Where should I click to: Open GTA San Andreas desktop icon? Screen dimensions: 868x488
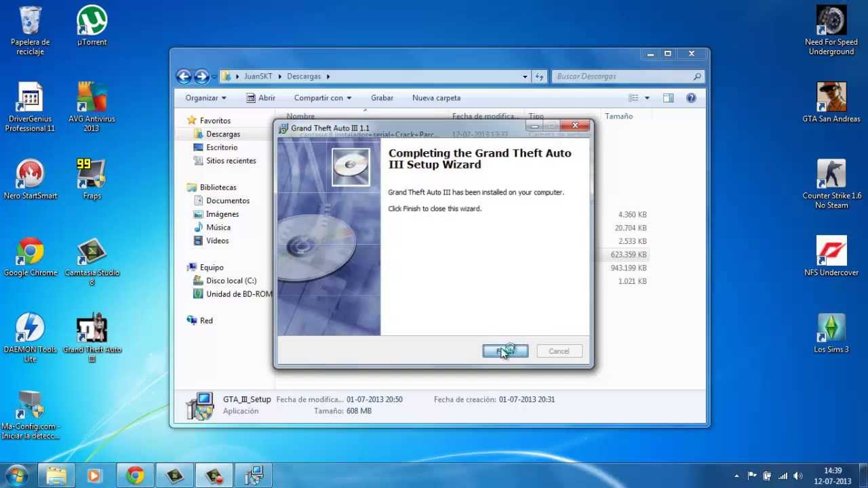pyautogui.click(x=831, y=102)
